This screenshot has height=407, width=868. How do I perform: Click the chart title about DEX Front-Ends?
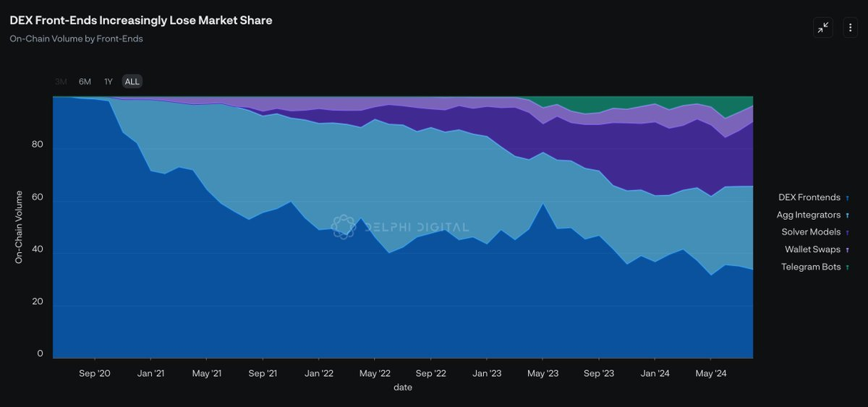tap(141, 20)
